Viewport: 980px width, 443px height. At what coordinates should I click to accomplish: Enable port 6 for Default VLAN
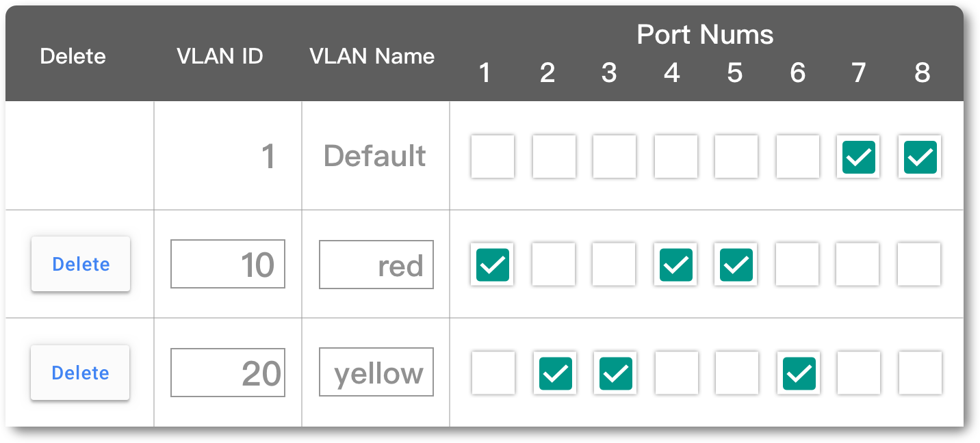(797, 157)
